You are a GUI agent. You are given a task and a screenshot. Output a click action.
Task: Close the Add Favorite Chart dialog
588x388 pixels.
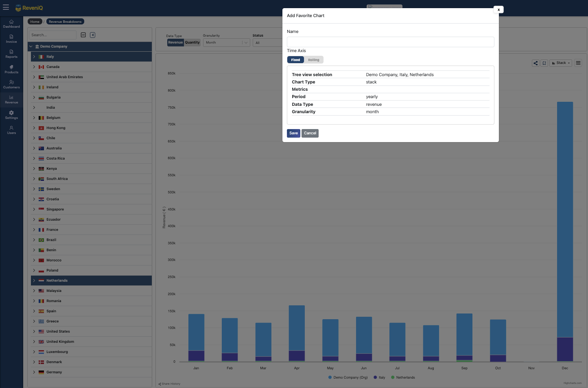pos(498,9)
